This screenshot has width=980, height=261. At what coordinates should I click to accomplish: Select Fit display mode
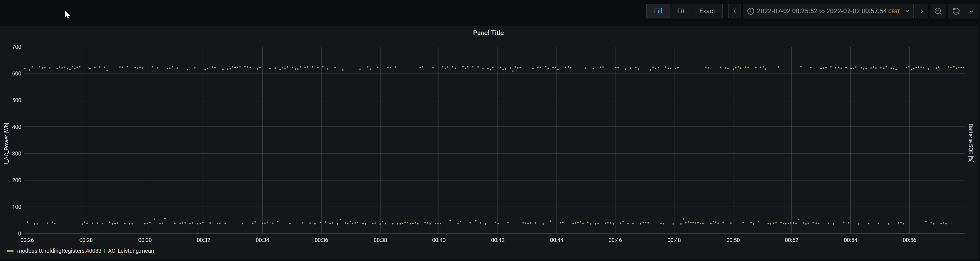pyautogui.click(x=681, y=11)
